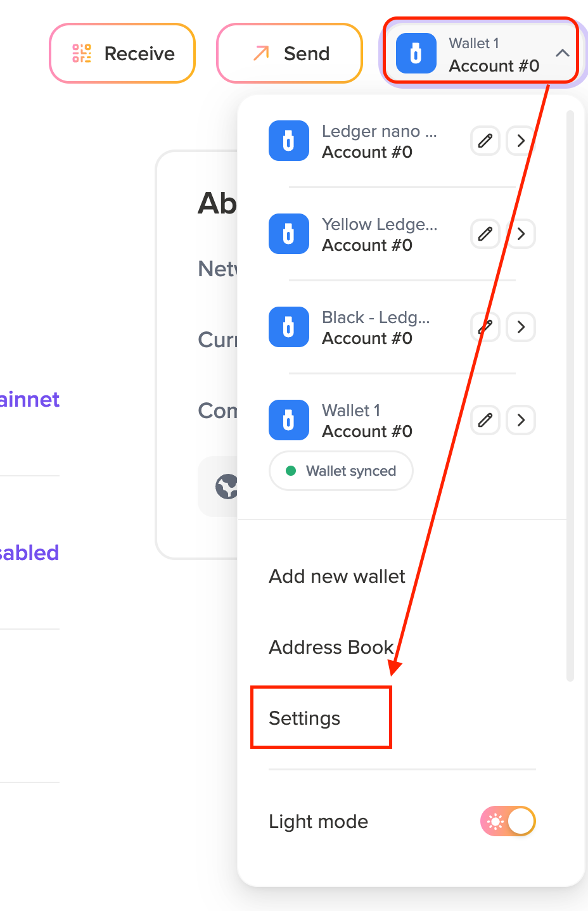
Task: Select Add new wallet menu item
Action: (x=337, y=577)
